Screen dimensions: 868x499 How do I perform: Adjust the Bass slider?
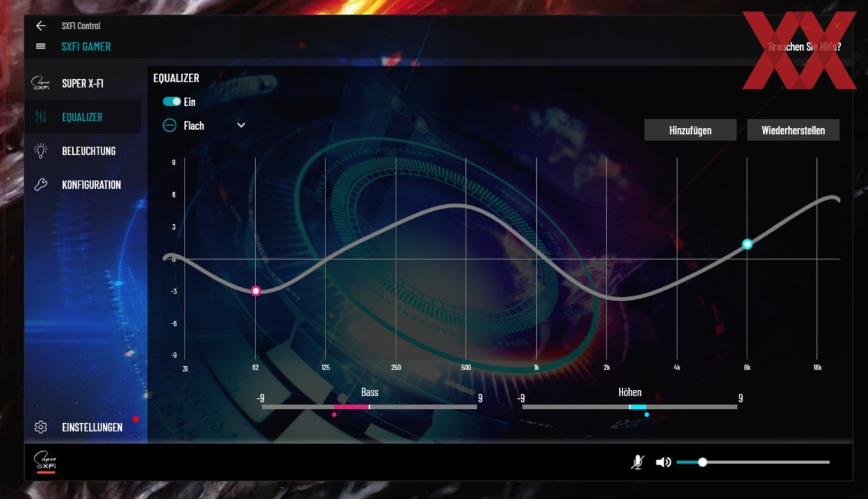369,406
